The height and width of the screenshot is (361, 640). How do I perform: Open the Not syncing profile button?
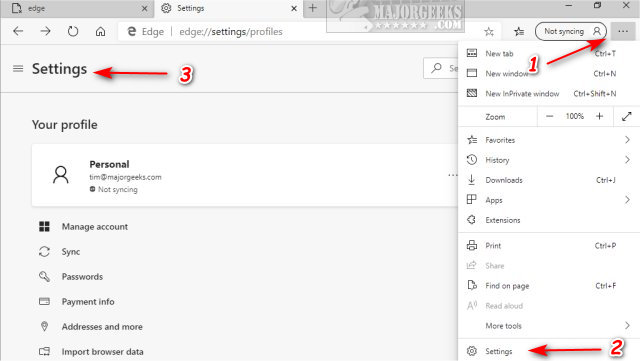tap(571, 31)
